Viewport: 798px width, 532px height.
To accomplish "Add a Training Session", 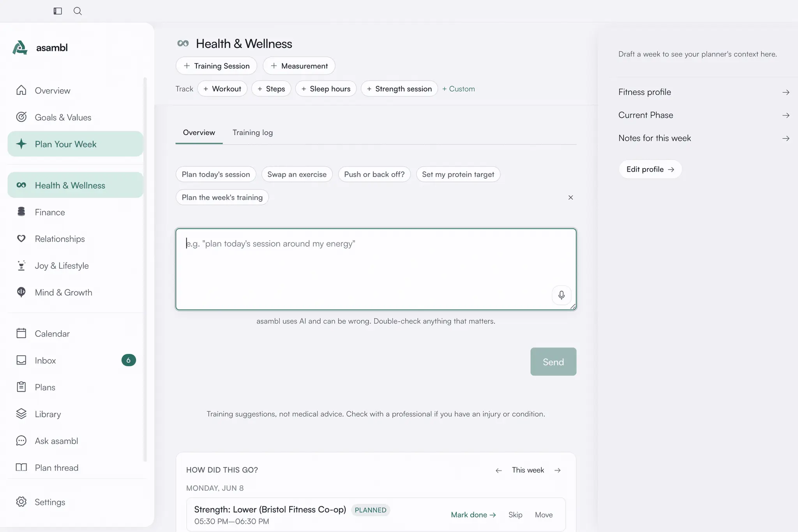I will 216,66.
